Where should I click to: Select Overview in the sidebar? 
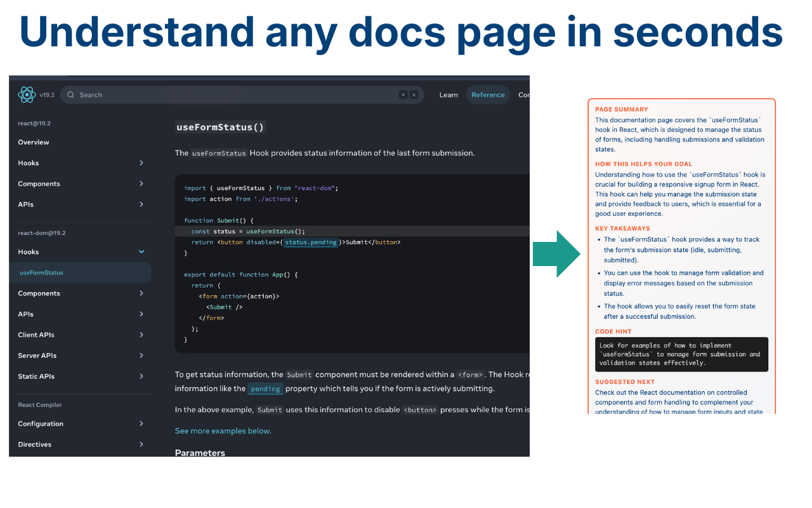pos(34,142)
